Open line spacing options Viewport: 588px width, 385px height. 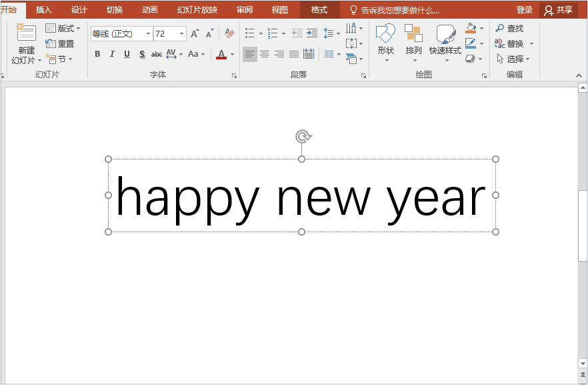point(331,33)
